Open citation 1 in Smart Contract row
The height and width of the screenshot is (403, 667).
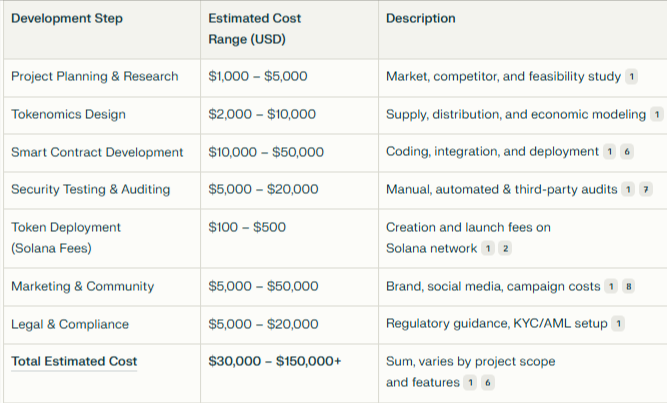pyautogui.click(x=610, y=151)
